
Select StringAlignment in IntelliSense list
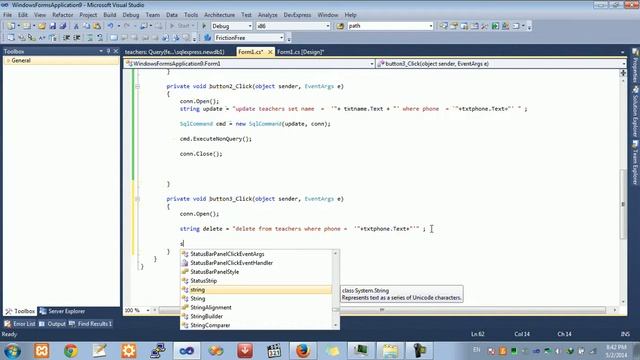pyautogui.click(x=256, y=307)
